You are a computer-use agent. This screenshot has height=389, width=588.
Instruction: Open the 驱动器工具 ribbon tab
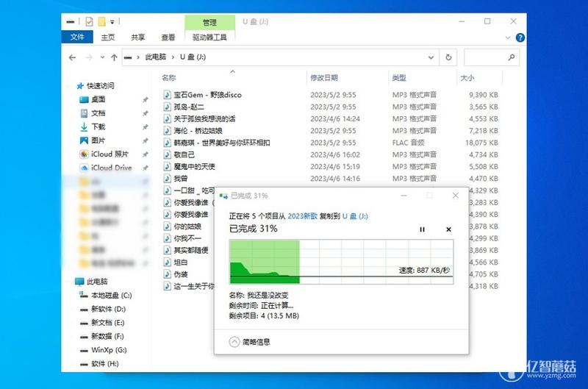(x=209, y=38)
